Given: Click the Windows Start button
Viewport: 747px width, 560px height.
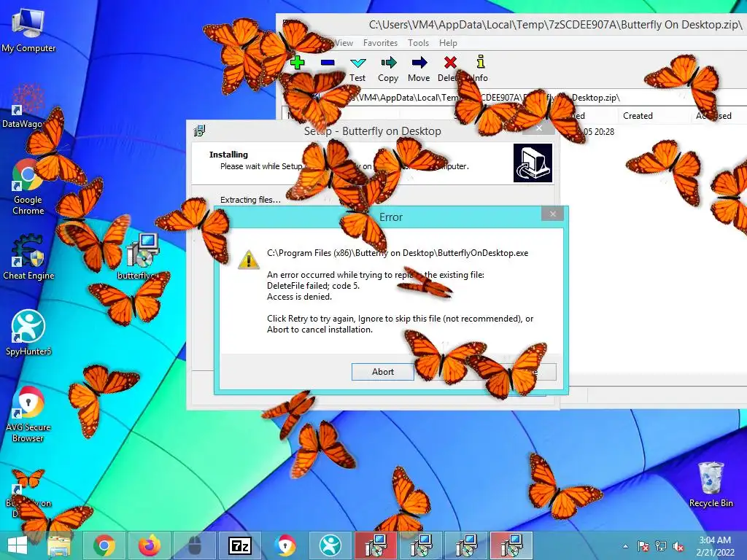Looking at the screenshot, I should tap(18, 545).
